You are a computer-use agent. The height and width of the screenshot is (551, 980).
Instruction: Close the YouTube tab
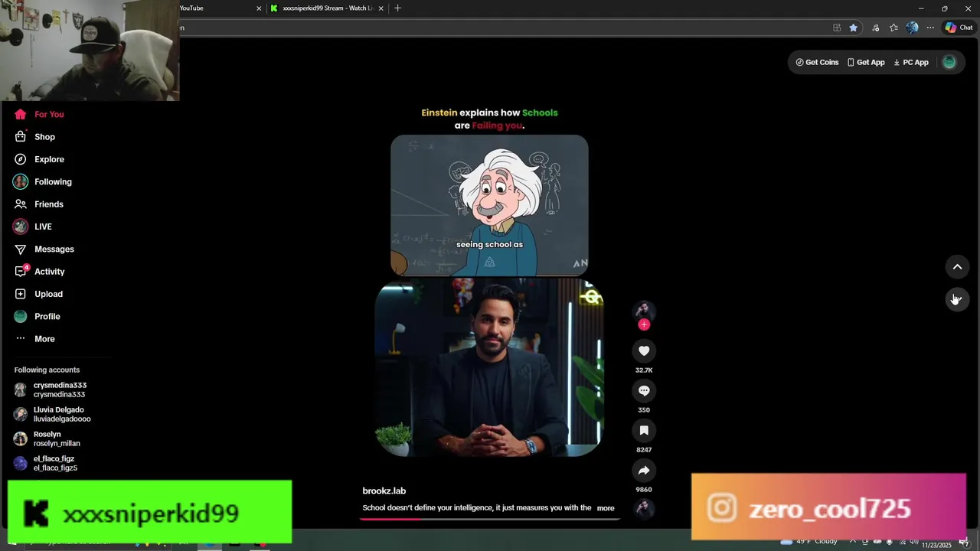259,8
